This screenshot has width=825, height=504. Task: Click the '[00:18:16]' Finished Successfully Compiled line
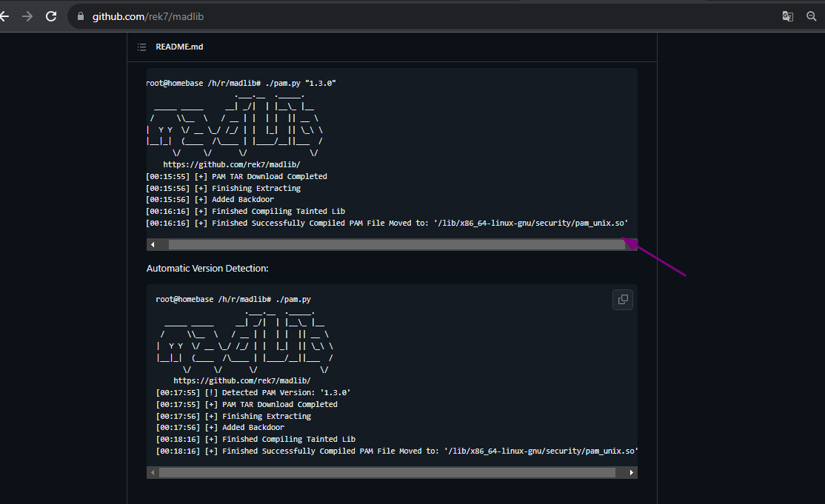point(397,451)
